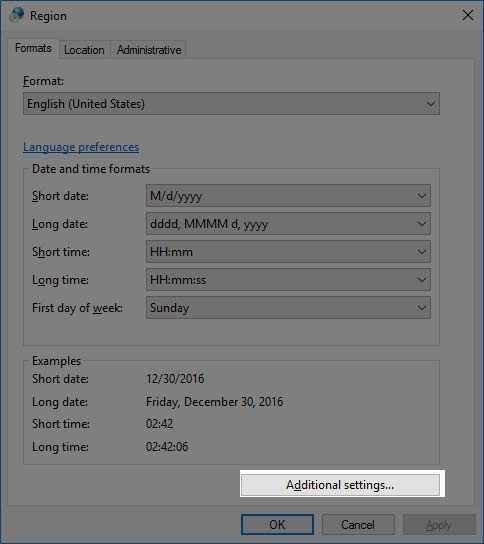The height and width of the screenshot is (544, 484).
Task: Switch to the Administrative tab
Action: (x=149, y=50)
